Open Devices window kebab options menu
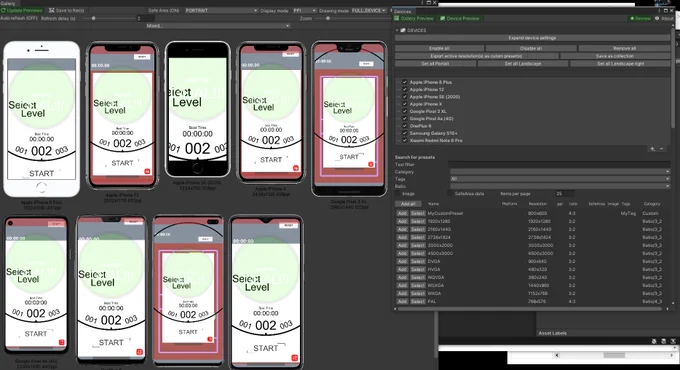 point(659,10)
